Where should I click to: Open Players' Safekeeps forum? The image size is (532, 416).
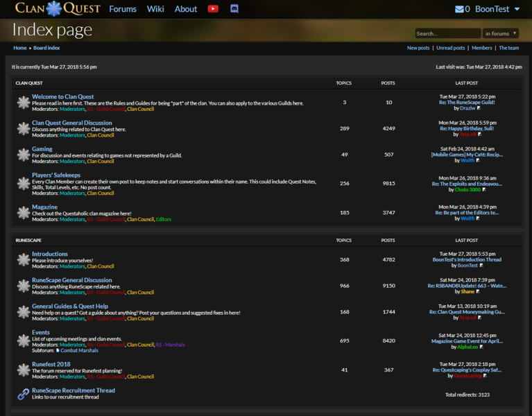[x=56, y=175]
